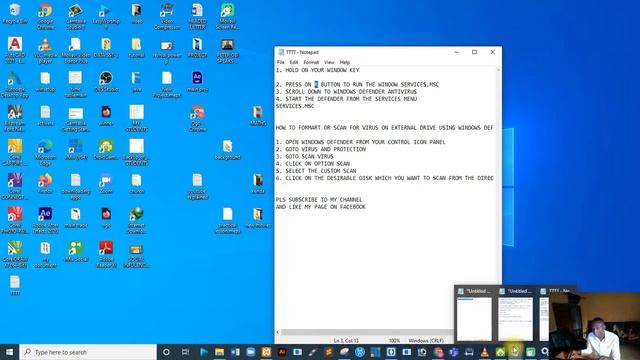
Task: Open the Format menu in Notepad
Action: pyautogui.click(x=311, y=62)
